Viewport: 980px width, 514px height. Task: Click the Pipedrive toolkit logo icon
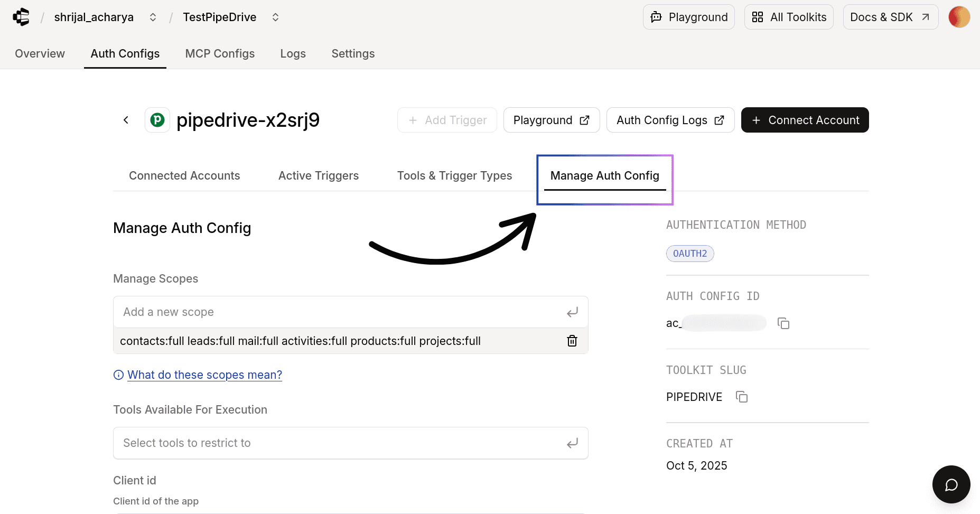coord(157,120)
